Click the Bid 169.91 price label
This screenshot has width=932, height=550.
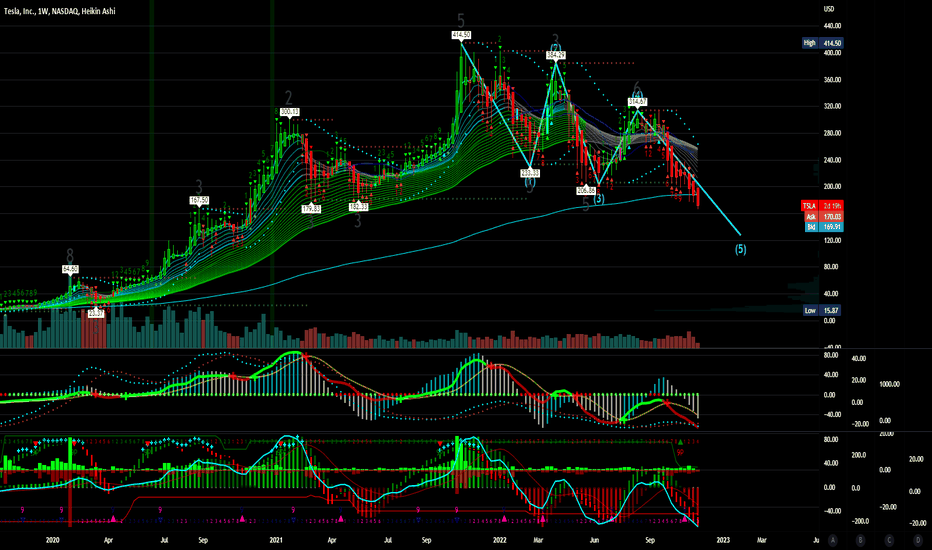[x=822, y=227]
